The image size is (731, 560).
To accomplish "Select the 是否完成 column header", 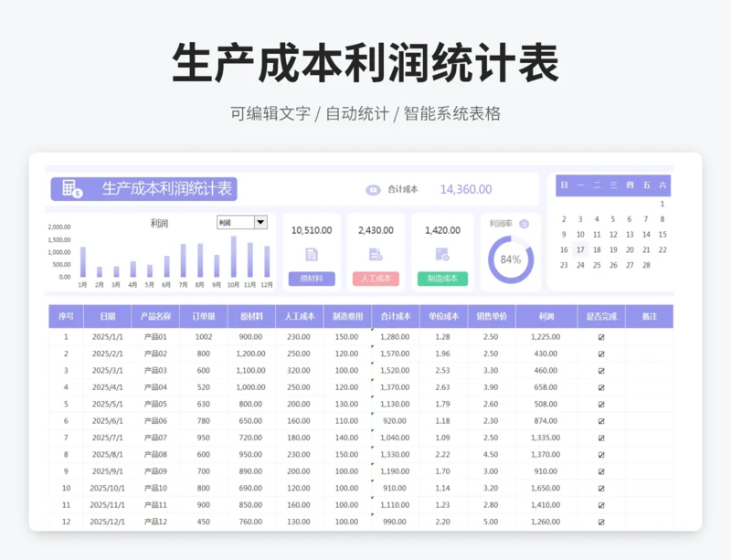I will 600,317.
